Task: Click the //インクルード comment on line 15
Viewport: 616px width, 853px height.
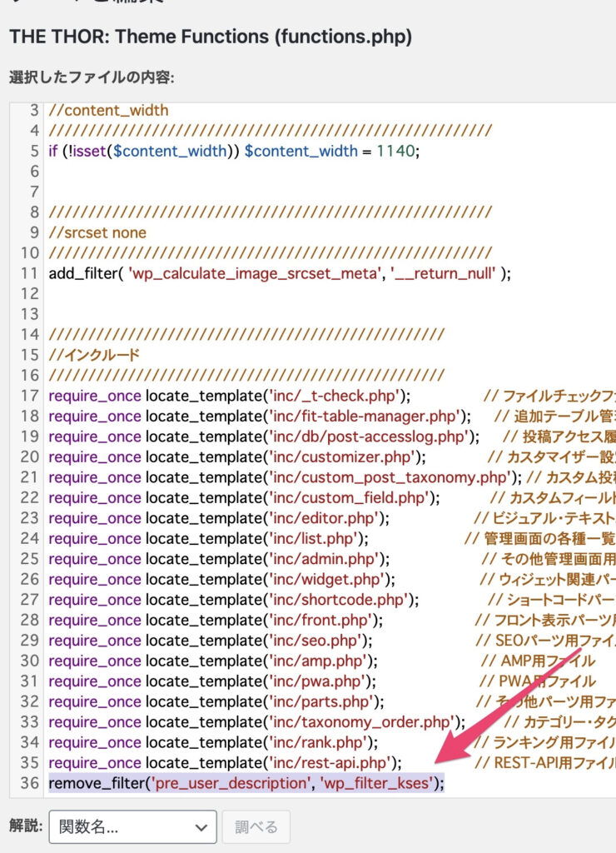Action: (x=94, y=355)
